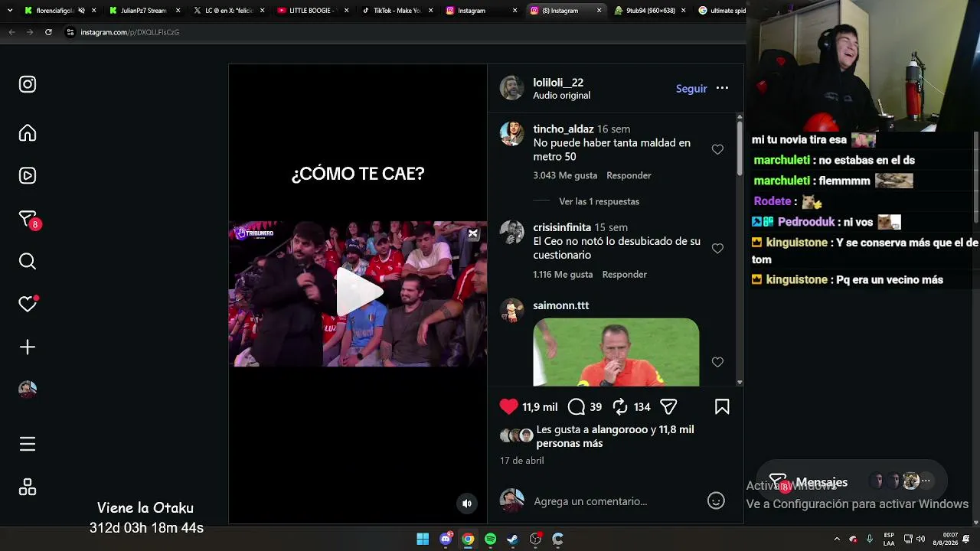This screenshot has width=980, height=551.
Task: Open the Reels icon in sidebar
Action: click(28, 176)
